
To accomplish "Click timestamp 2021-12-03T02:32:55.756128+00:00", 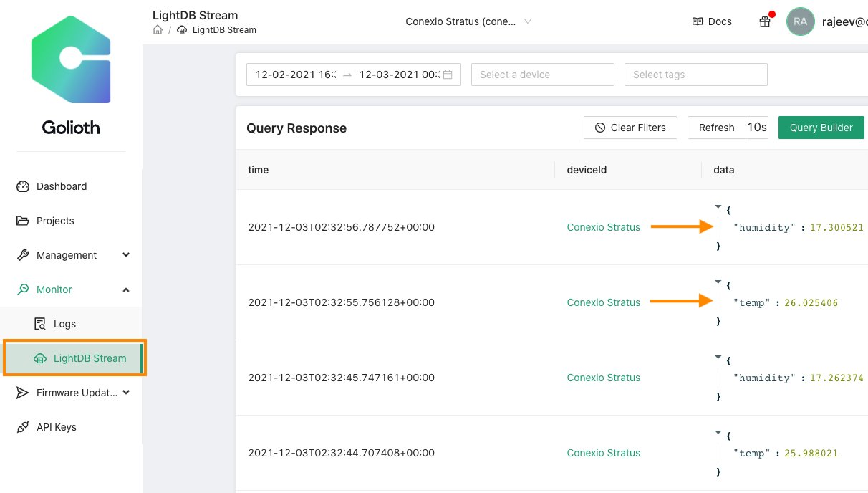I will [342, 302].
